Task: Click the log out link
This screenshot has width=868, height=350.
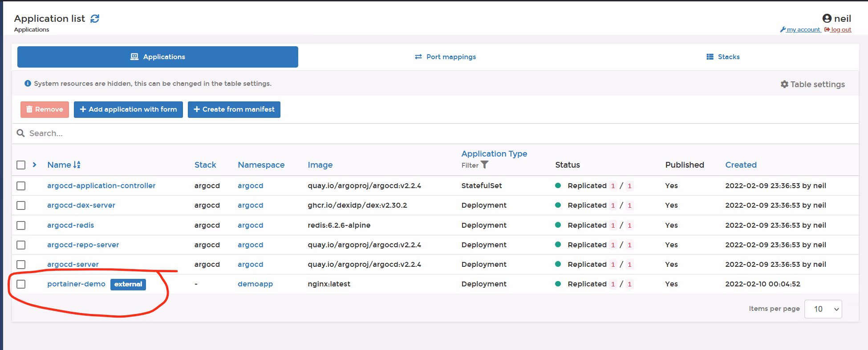Action: 838,30
